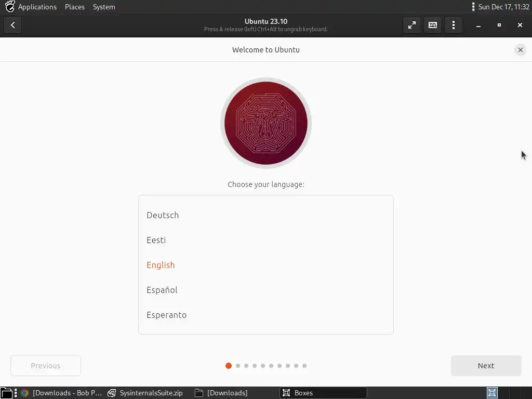
Task: Switch to Chrome Downloads window in taskbar
Action: pyautogui.click(x=61, y=393)
